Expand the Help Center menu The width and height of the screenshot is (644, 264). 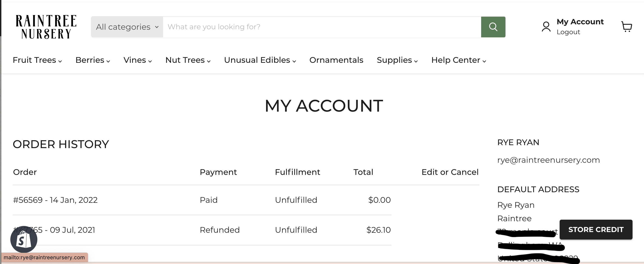[x=459, y=60]
